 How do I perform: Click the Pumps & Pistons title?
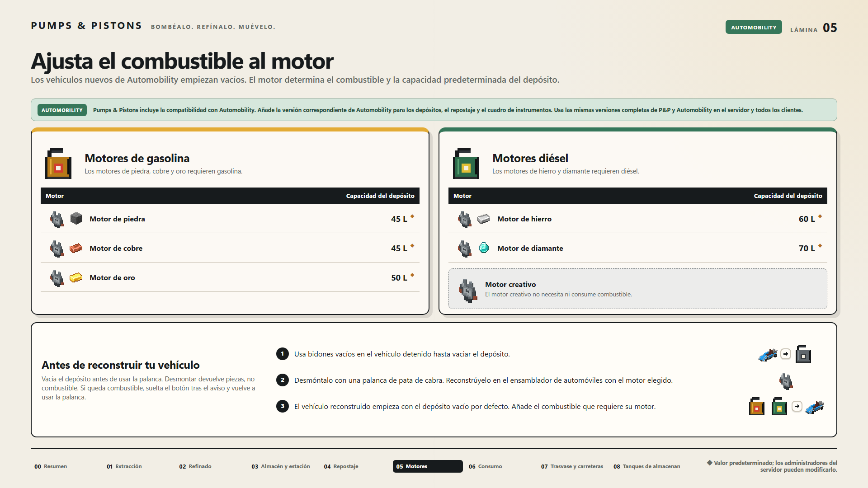[86, 26]
